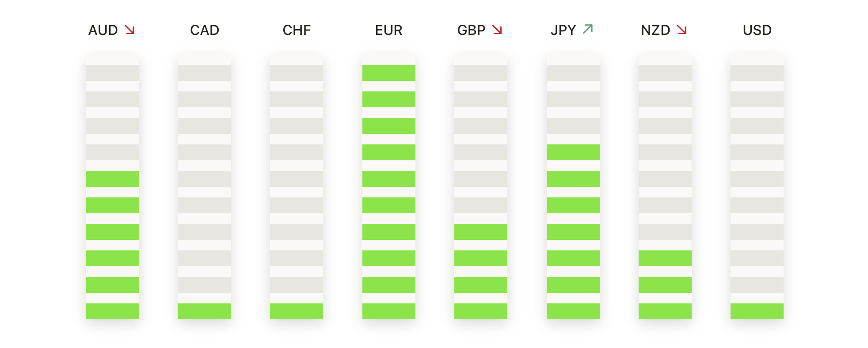868x348 pixels.
Task: Click the red down arrow beside GBP
Action: click(497, 30)
